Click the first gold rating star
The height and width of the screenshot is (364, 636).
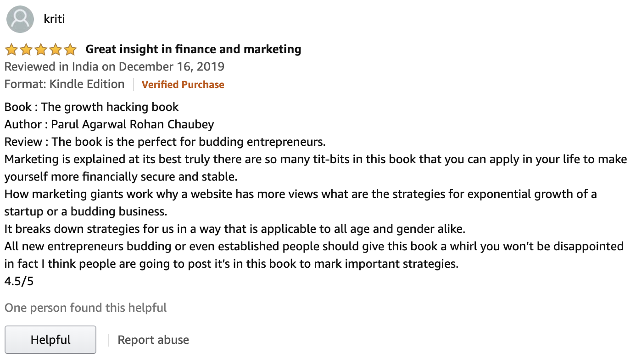12,49
